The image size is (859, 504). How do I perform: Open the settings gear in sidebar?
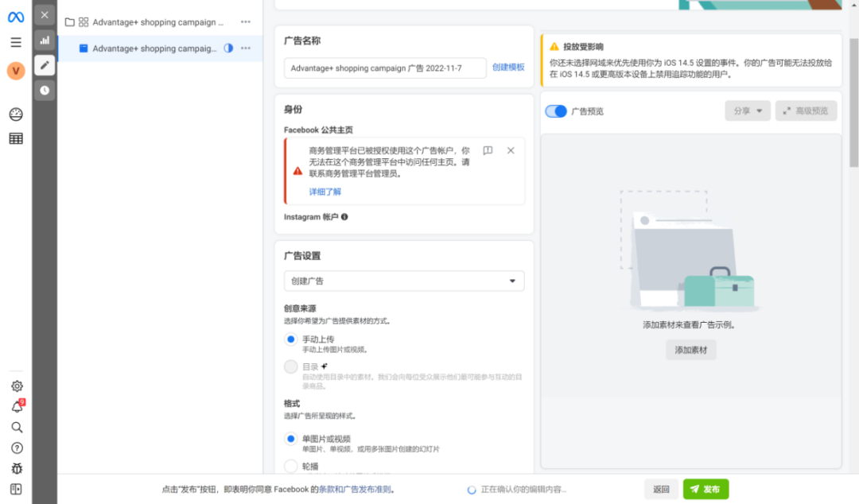[16, 386]
